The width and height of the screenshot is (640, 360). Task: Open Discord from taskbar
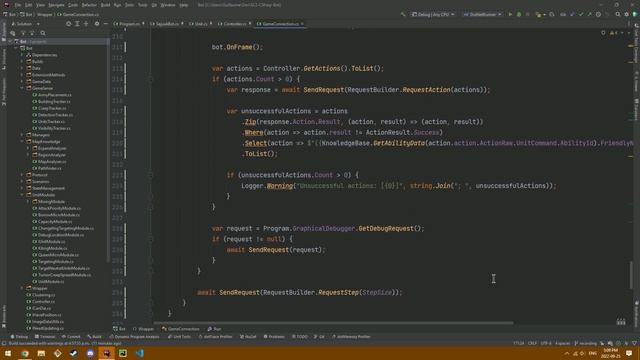[x=90, y=353]
